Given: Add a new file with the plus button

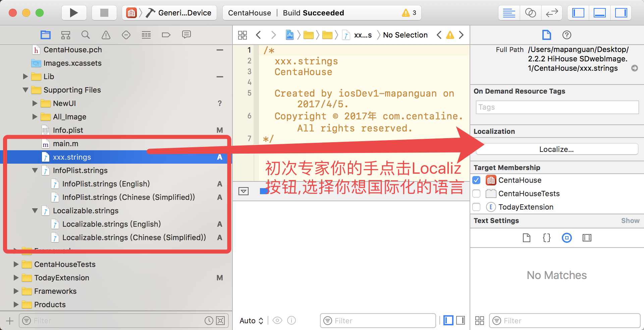Looking at the screenshot, I should point(10,321).
